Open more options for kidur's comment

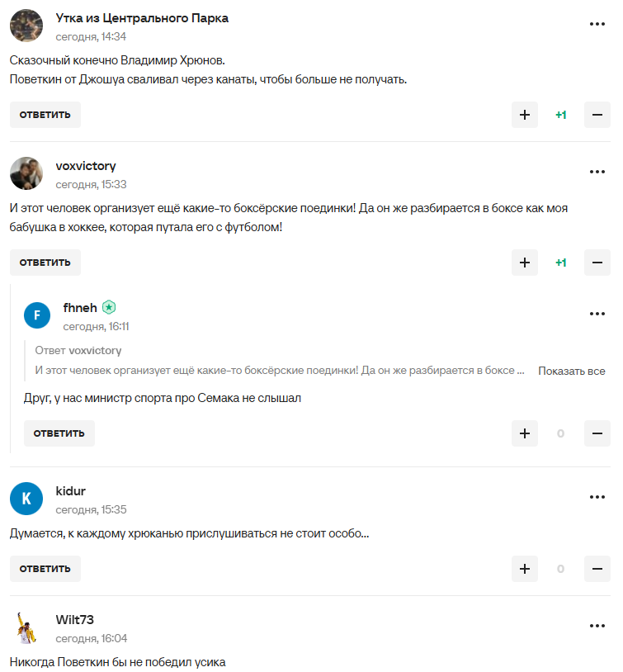[x=597, y=497]
